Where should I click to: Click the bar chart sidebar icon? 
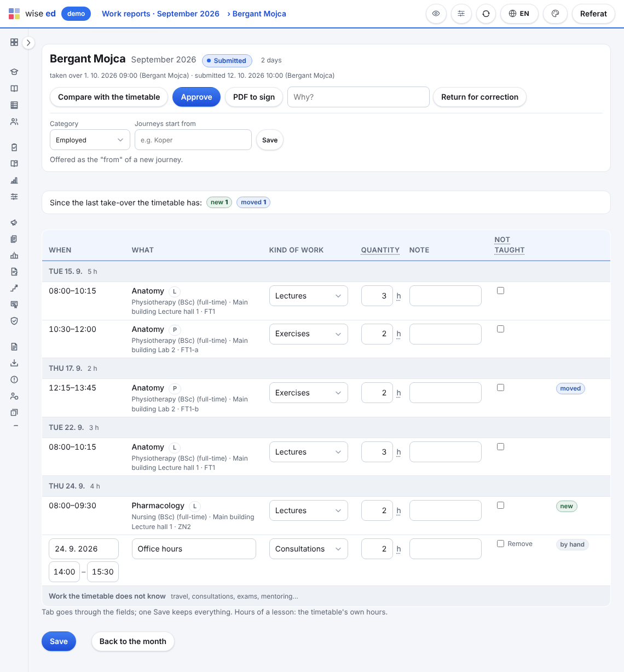coord(14,180)
